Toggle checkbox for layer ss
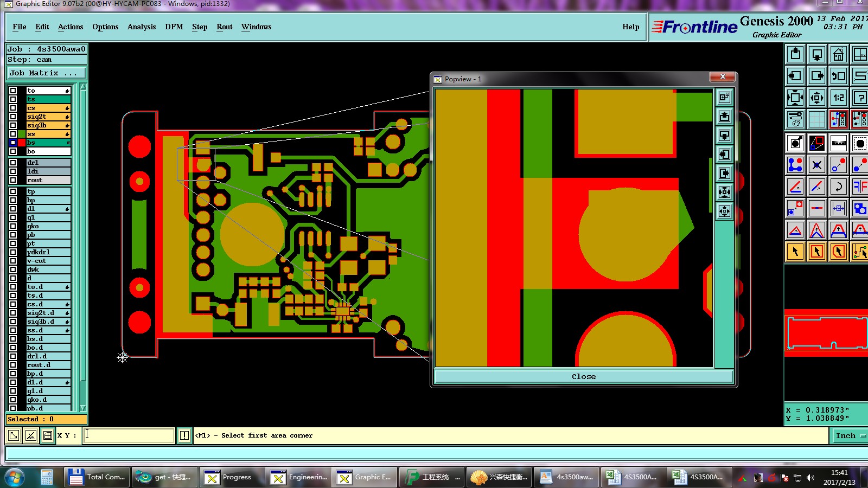 13,134
